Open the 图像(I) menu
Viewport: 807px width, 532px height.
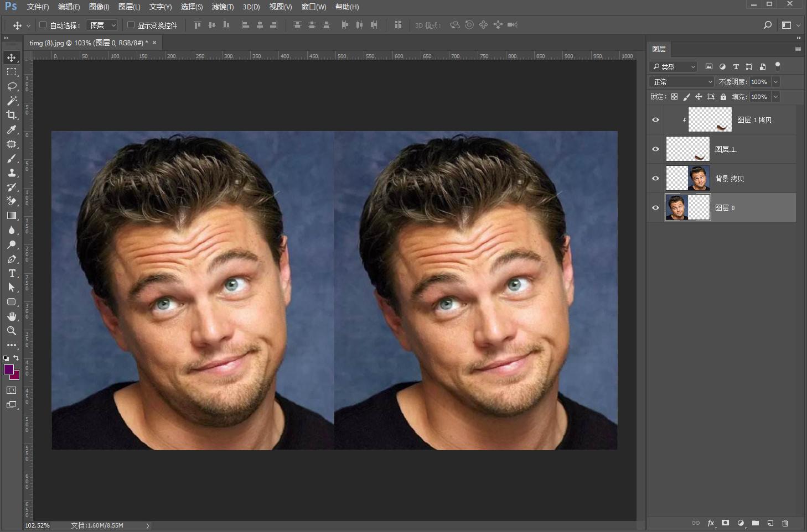[x=99, y=7]
